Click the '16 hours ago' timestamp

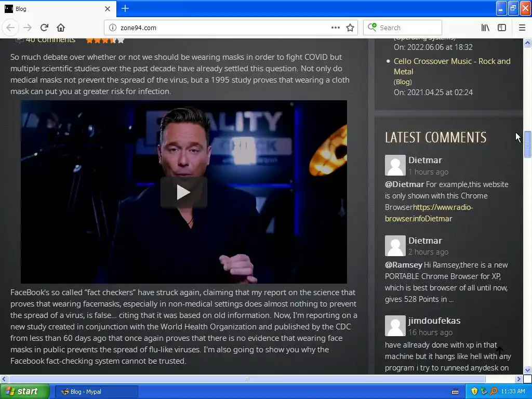point(430,332)
